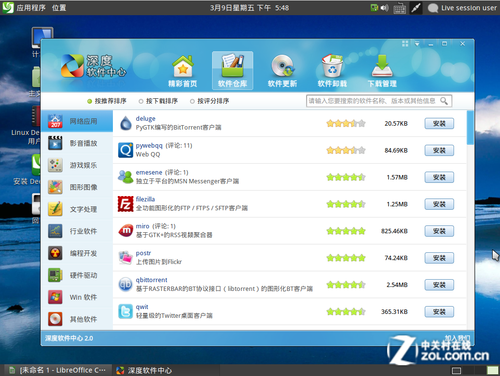Image resolution: width=500 pixels, height=376 pixels.
Task: Install filezilla with its 安装 button
Action: tap(439, 204)
